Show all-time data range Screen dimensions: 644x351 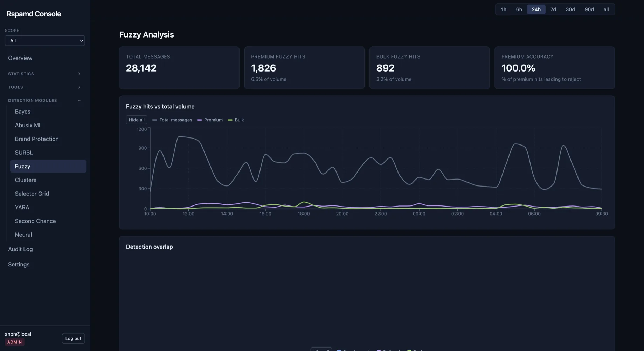pyautogui.click(x=606, y=9)
